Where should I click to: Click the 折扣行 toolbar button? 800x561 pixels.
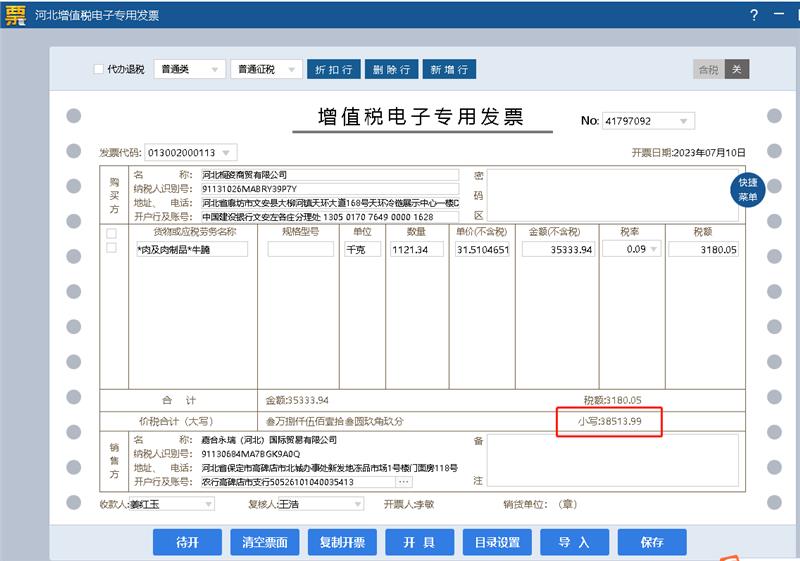tap(333, 69)
